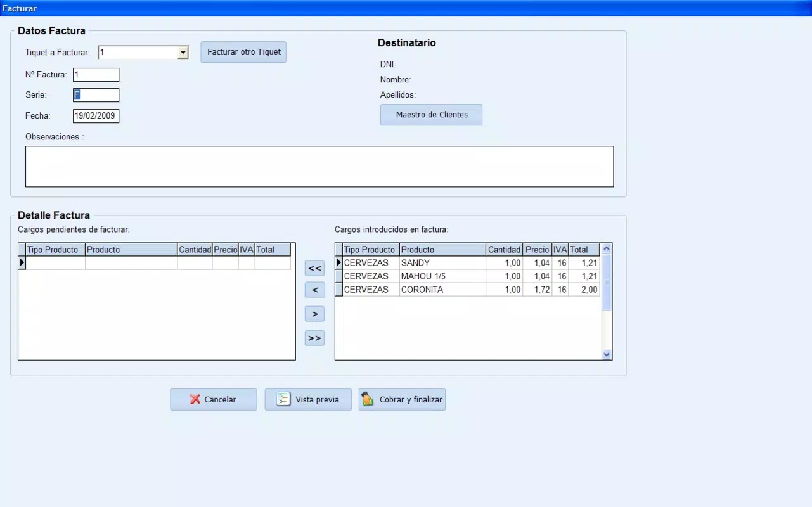Click the scrollbar thumb of invoiced charges grid
Image resolution: width=812 pixels, height=507 pixels.
click(607, 283)
